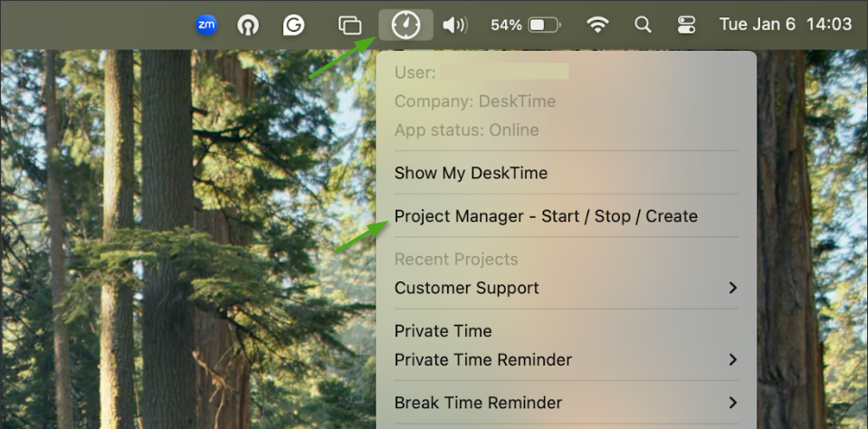Expand Private Time Reminder submenu arrow

[732, 359]
